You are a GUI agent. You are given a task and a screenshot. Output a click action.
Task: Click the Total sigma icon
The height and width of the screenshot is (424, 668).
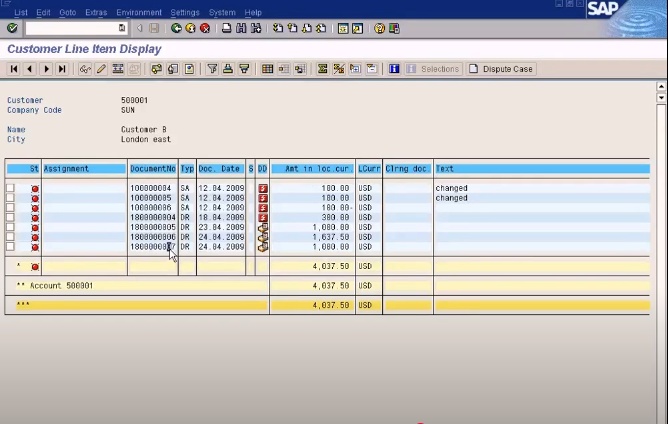(322, 69)
